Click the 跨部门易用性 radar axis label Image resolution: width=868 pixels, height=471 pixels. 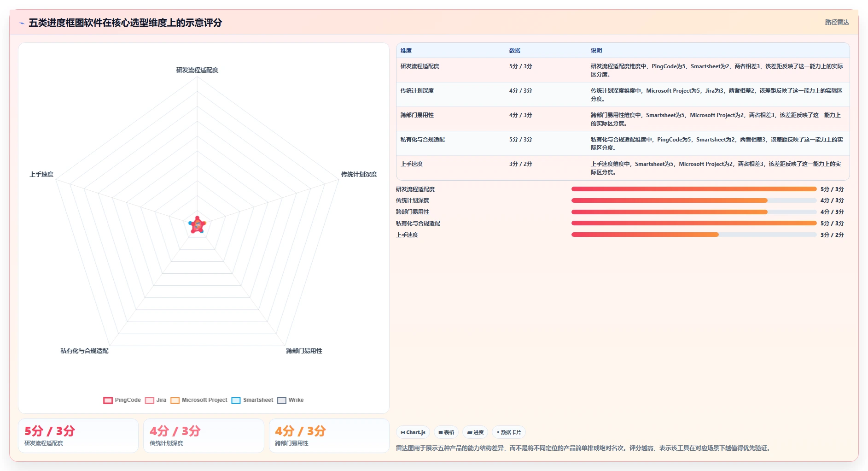pyautogui.click(x=304, y=351)
